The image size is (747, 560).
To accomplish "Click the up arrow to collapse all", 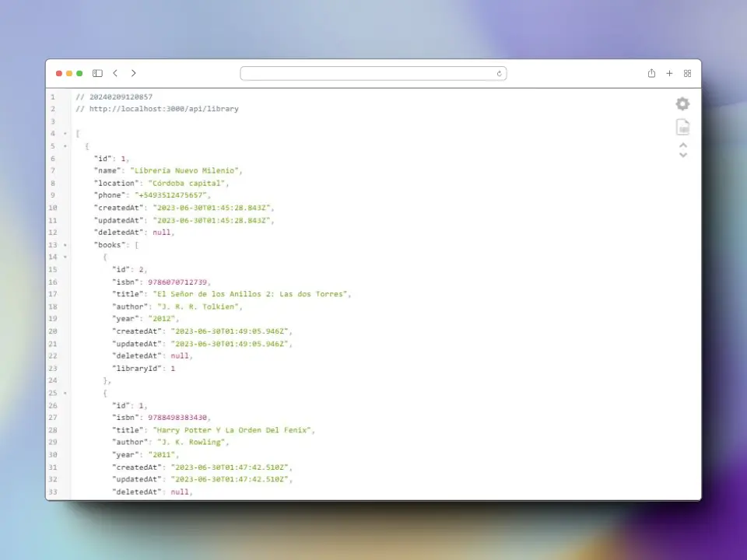I will point(683,145).
